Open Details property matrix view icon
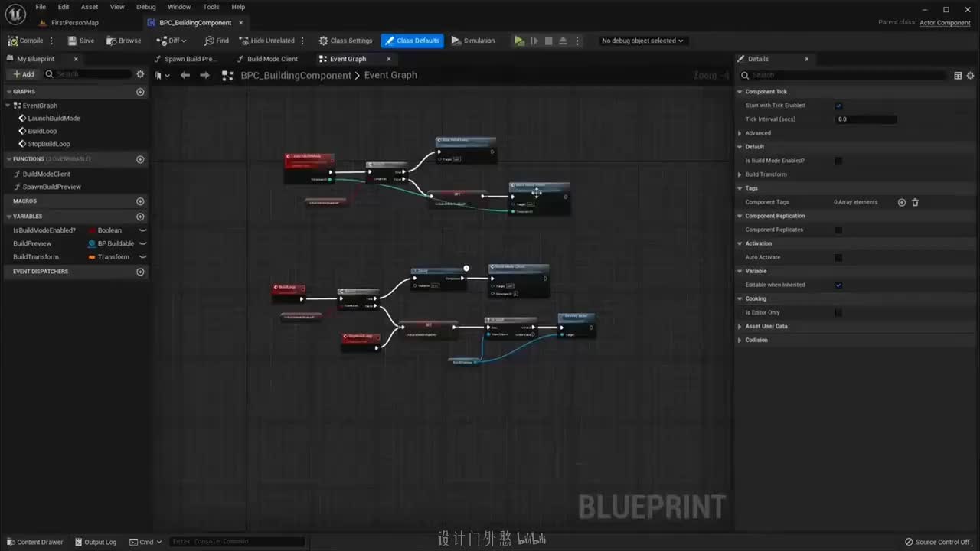 [x=958, y=75]
